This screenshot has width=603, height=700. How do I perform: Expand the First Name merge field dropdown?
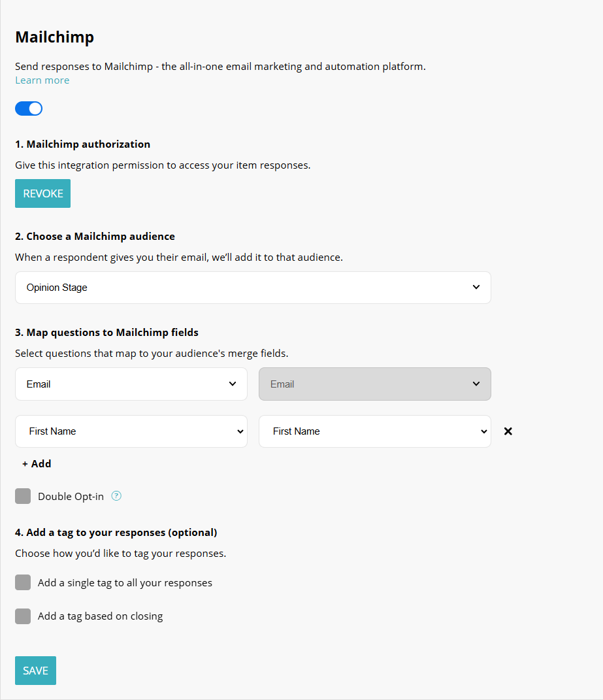(374, 431)
